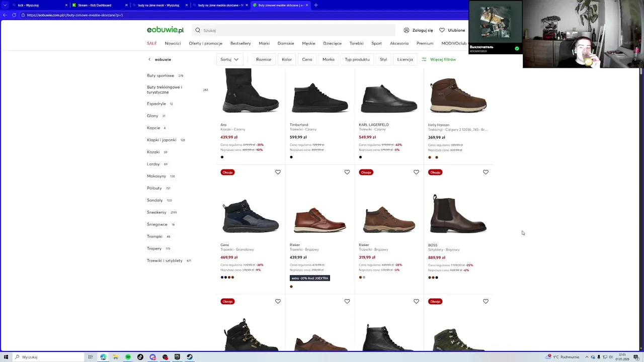Click the extra -20% Kod: 20EXTRA badge
This screenshot has height=362, width=644.
click(310, 278)
